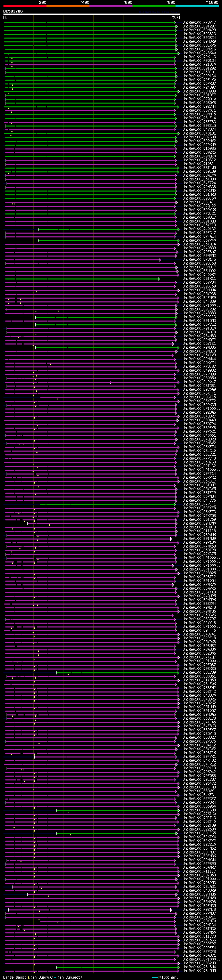Click the white query sequence bar
Image resolution: width=222 pixels, height=980 pixels.
click(91, 15)
